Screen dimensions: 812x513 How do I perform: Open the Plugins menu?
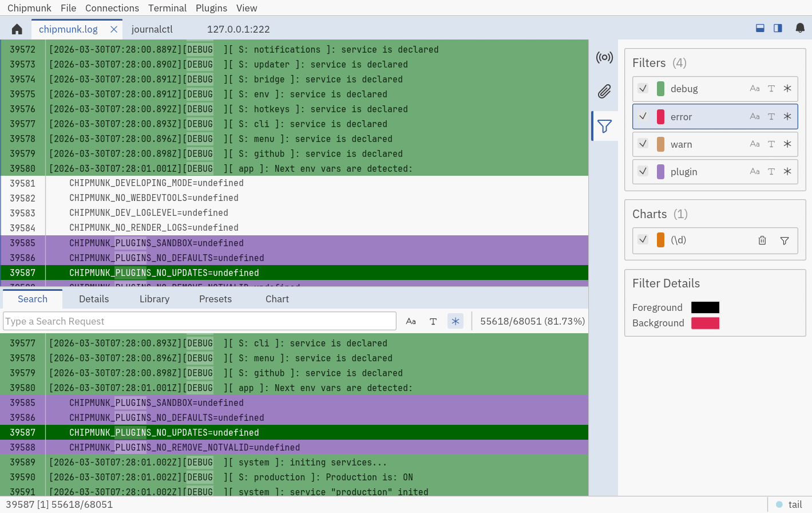coord(211,8)
